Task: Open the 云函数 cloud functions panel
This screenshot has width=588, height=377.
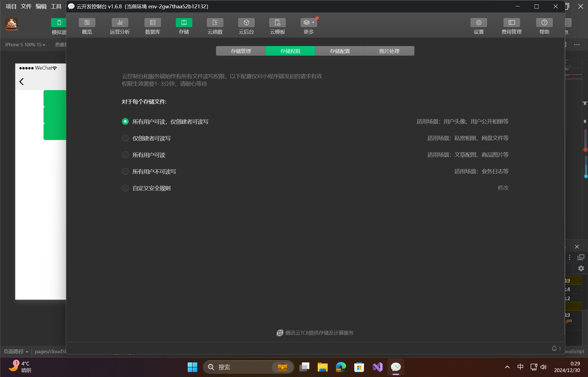Action: 215,26
